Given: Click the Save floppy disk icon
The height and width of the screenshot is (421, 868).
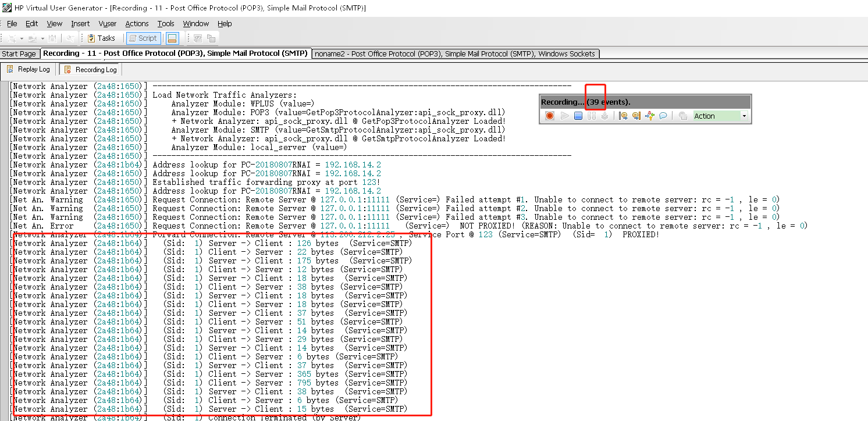Looking at the screenshot, I should click(52, 38).
